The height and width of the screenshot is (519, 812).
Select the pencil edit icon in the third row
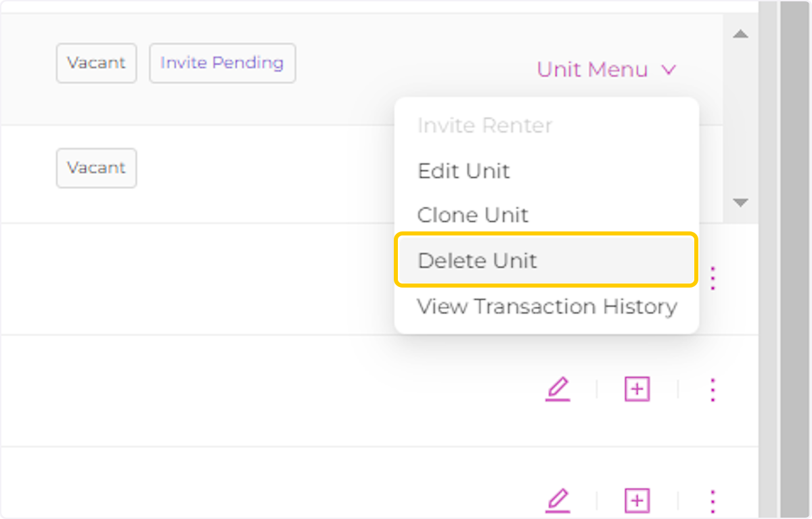(x=558, y=389)
